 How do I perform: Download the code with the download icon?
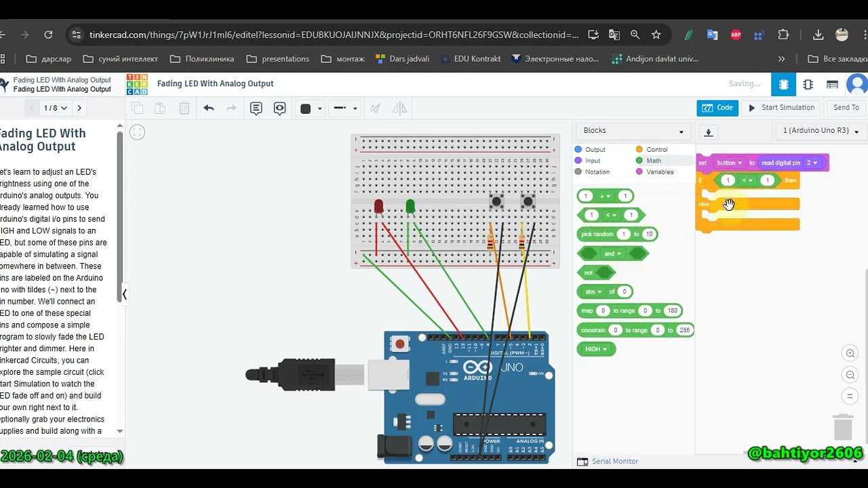tap(708, 133)
